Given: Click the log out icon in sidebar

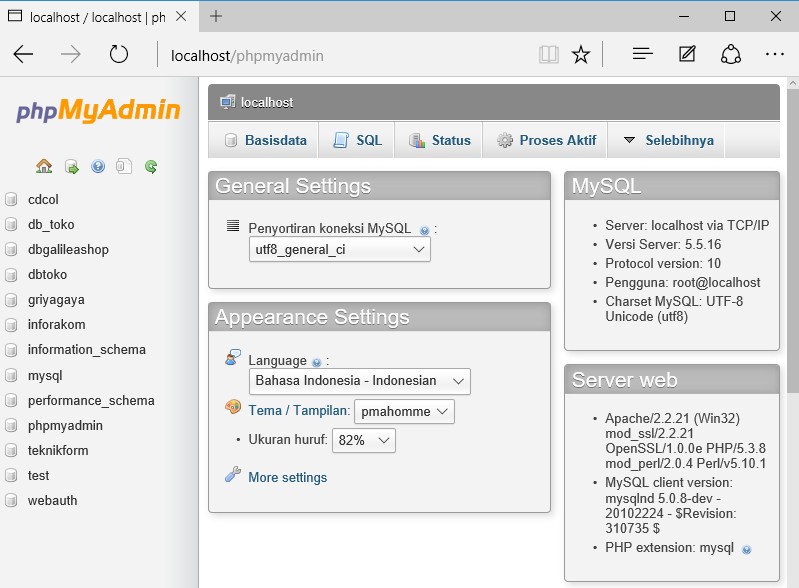Looking at the screenshot, I should [71, 167].
